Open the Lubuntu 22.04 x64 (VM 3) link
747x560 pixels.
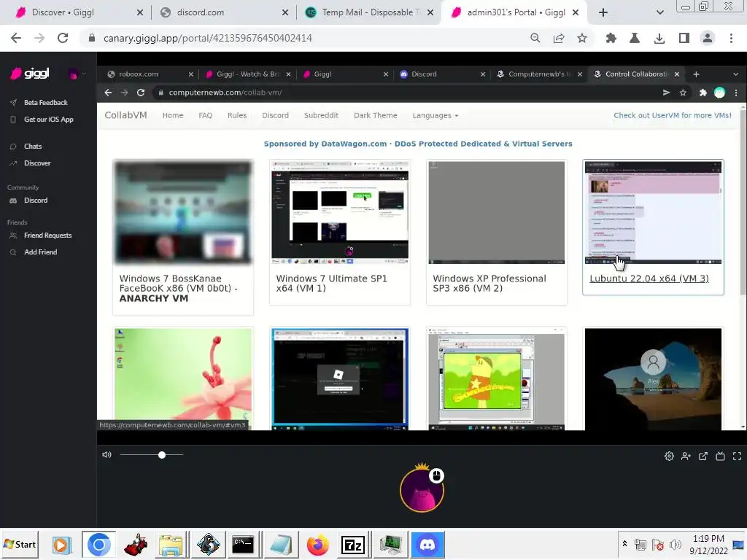649,279
